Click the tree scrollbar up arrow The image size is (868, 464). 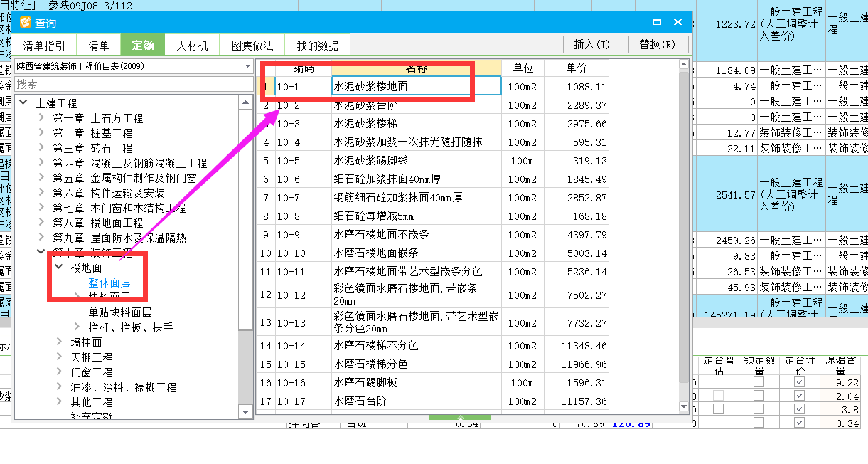point(245,102)
